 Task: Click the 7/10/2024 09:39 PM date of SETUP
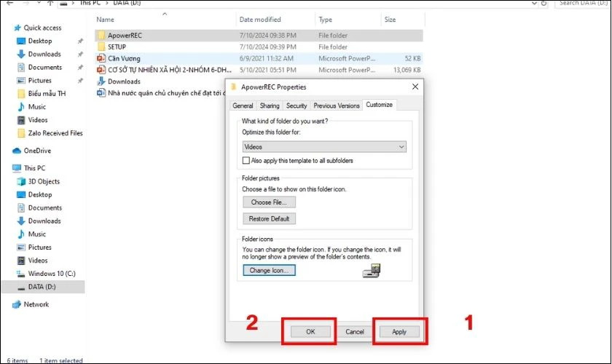(x=268, y=47)
